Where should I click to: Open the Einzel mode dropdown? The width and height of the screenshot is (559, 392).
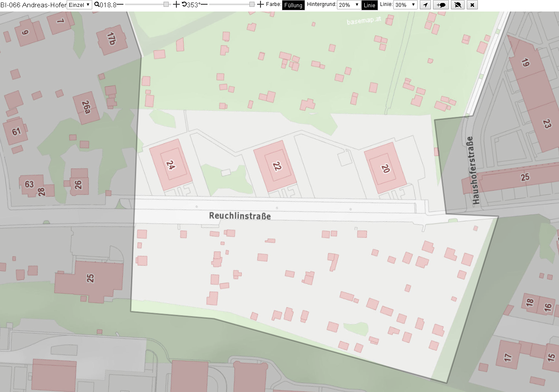[79, 5]
